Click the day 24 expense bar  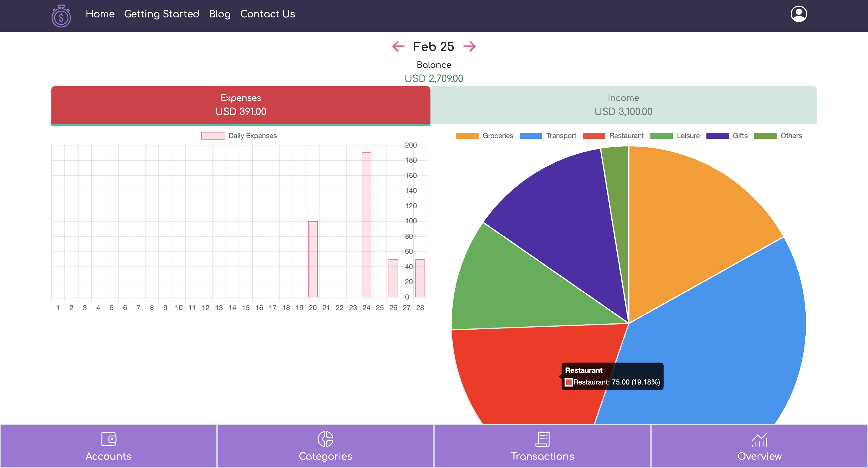(x=366, y=225)
